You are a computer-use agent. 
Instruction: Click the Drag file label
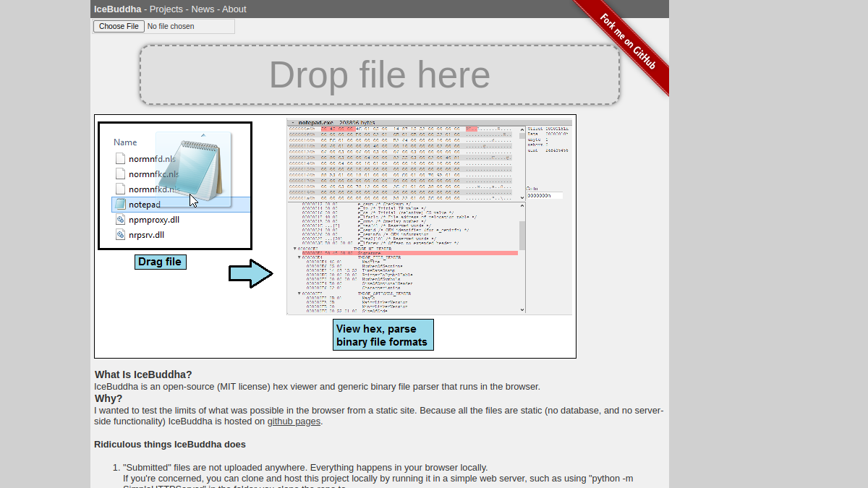(x=160, y=262)
